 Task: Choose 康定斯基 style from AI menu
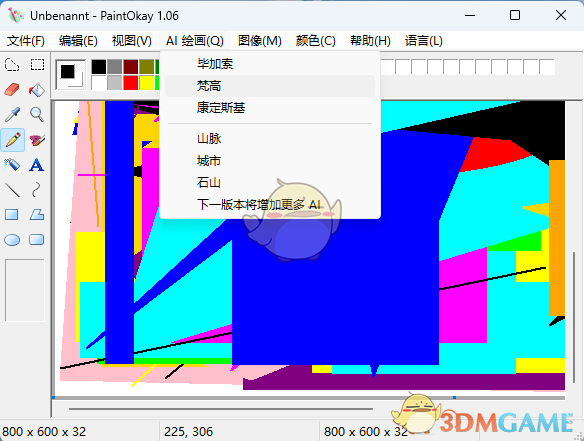pyautogui.click(x=270, y=108)
